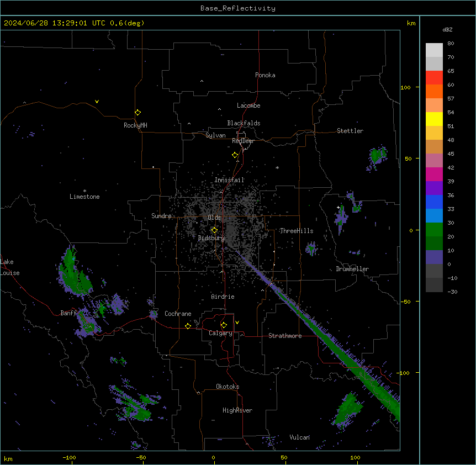Image resolution: width=476 pixels, height=465 pixels.
Task: Click the Vulcan label
Action: 300,437
